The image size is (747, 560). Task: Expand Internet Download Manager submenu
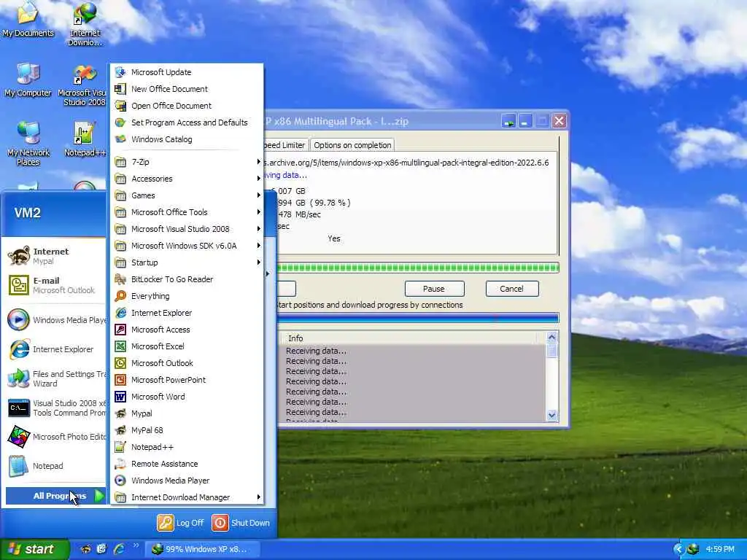pyautogui.click(x=187, y=497)
